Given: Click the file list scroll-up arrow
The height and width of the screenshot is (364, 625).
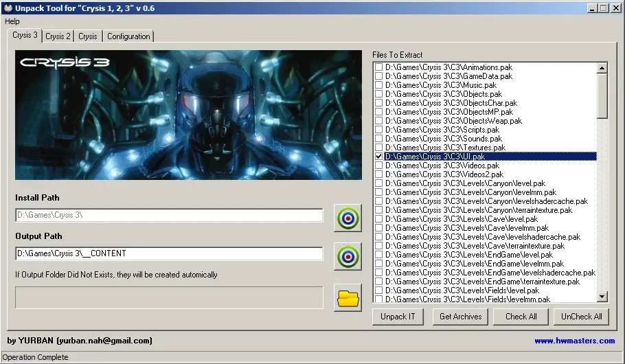Looking at the screenshot, I should pos(602,68).
